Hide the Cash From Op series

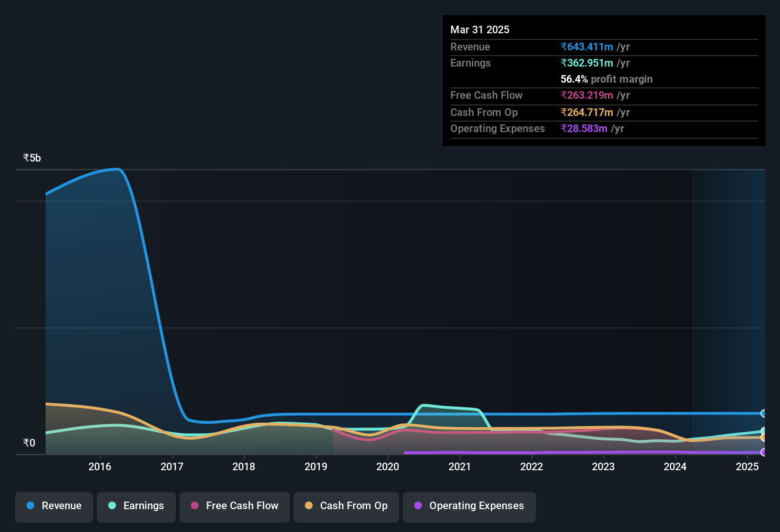(x=346, y=506)
